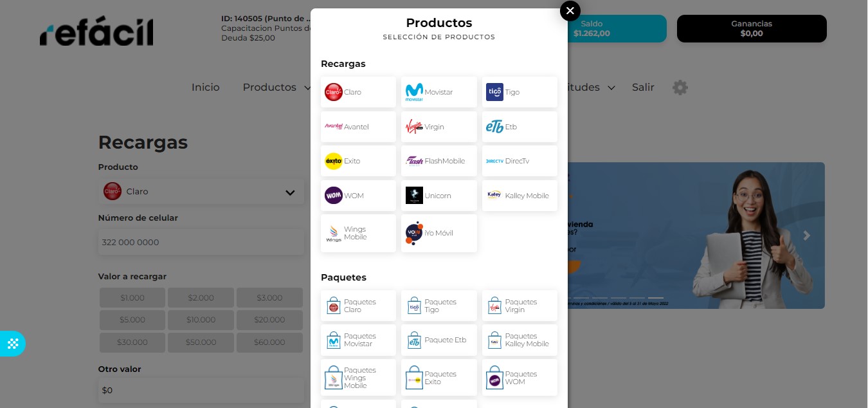Open the Producto Claro dropdown
The image size is (868, 408).
(x=201, y=192)
